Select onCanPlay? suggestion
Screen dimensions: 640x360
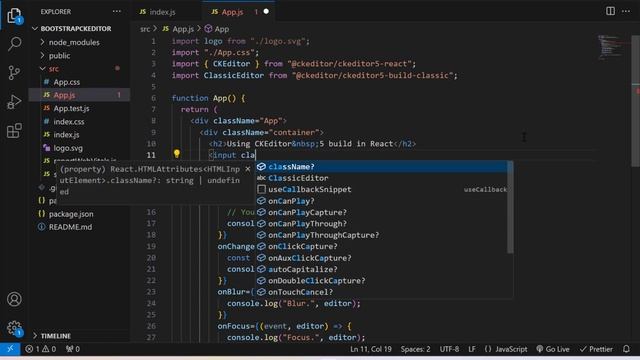pyautogui.click(x=381, y=201)
